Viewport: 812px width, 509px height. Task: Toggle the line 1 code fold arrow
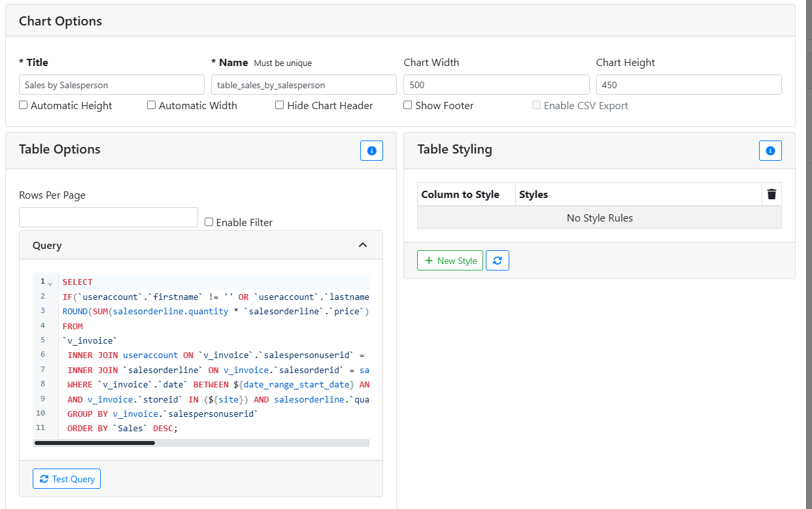pyautogui.click(x=50, y=283)
